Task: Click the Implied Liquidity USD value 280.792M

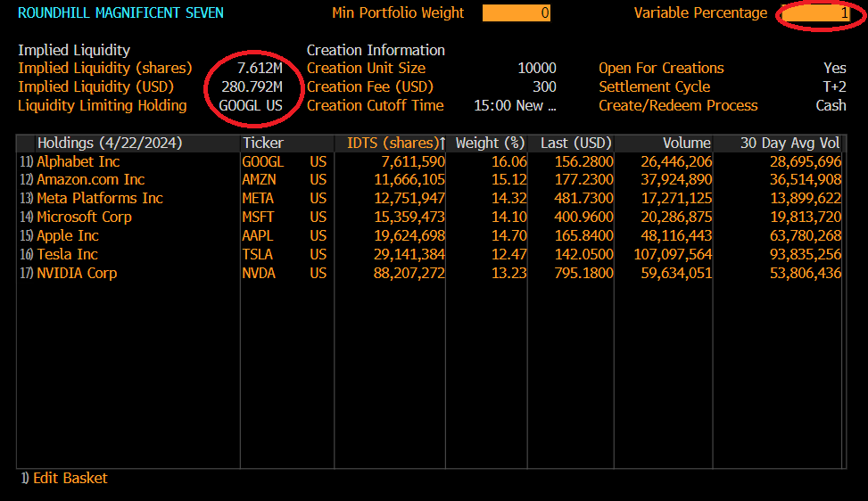Action: tap(252, 86)
